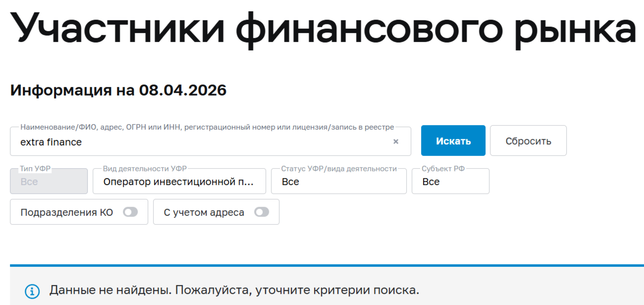Toggle the Подразделения КО switch
Viewport: 644px width, 305px height.
tap(131, 212)
